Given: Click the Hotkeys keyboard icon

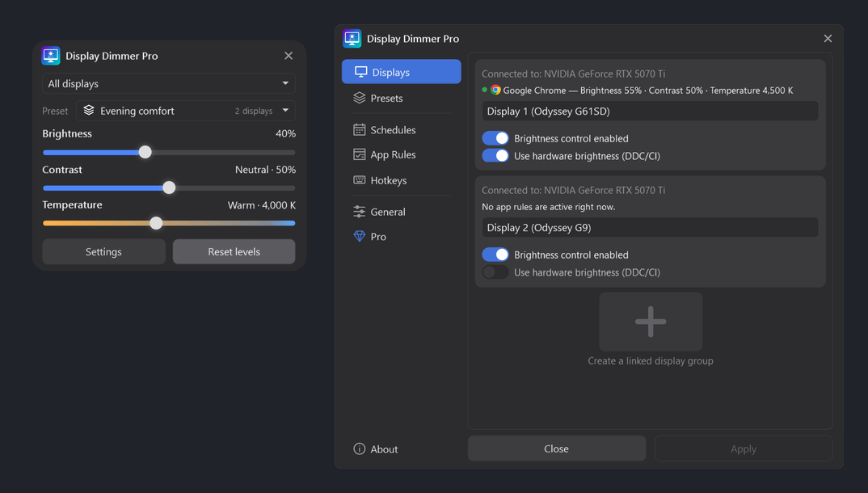Looking at the screenshot, I should (x=360, y=180).
